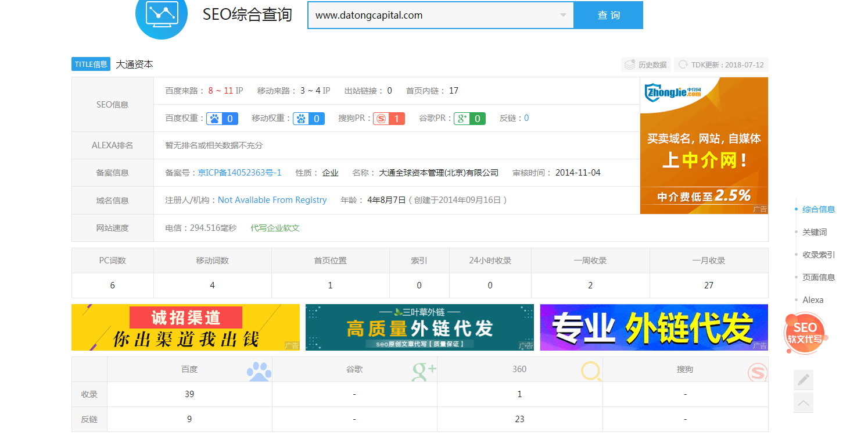Open 历史数据 history data button

[x=646, y=65]
